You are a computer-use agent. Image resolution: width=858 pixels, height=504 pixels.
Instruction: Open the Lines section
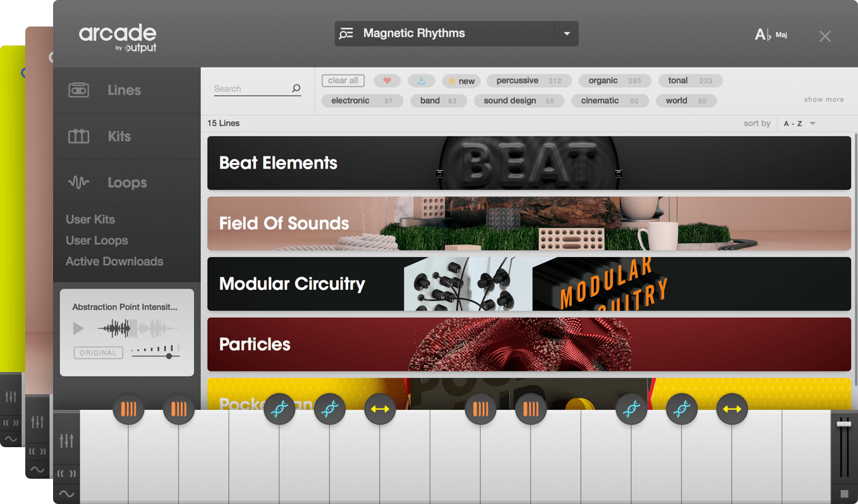tap(126, 90)
